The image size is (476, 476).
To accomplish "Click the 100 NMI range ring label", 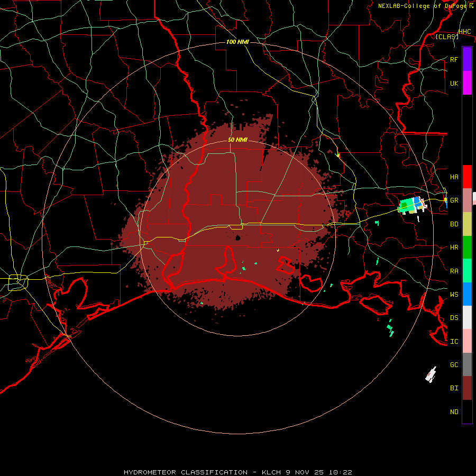I will [x=237, y=42].
